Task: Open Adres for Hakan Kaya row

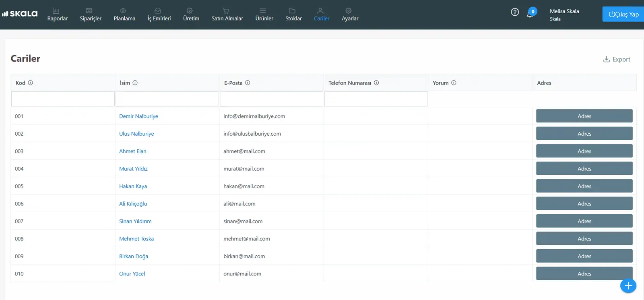Action: click(584, 186)
